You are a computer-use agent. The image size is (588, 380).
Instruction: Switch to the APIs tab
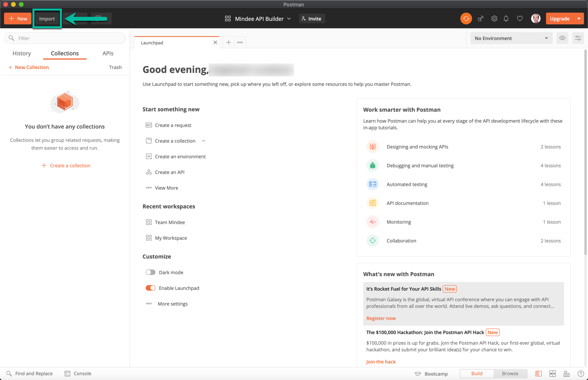(x=108, y=53)
